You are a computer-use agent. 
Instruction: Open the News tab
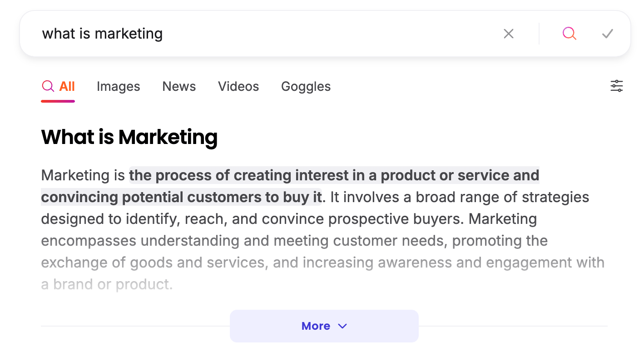pyautogui.click(x=179, y=86)
